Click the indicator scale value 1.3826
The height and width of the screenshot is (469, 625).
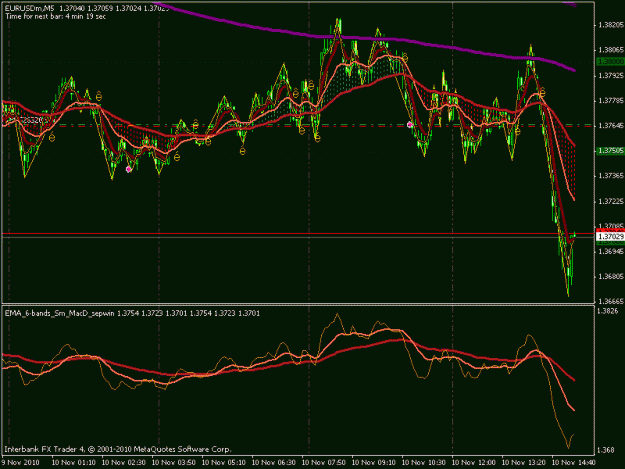(608, 311)
